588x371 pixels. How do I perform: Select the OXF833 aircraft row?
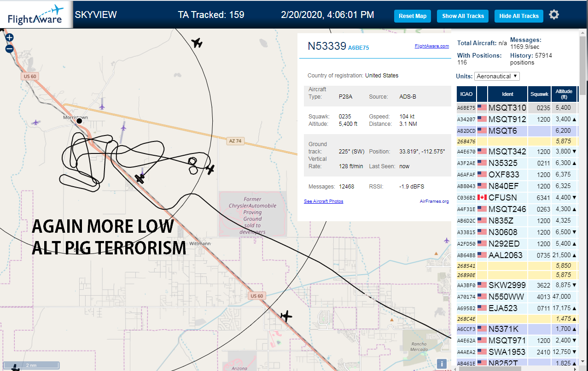(517, 174)
